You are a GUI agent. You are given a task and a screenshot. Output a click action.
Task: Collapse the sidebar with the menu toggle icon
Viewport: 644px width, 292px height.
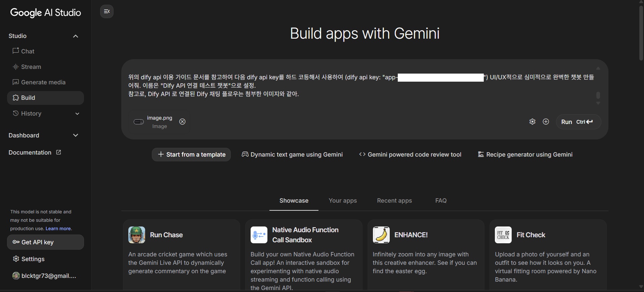click(x=107, y=11)
